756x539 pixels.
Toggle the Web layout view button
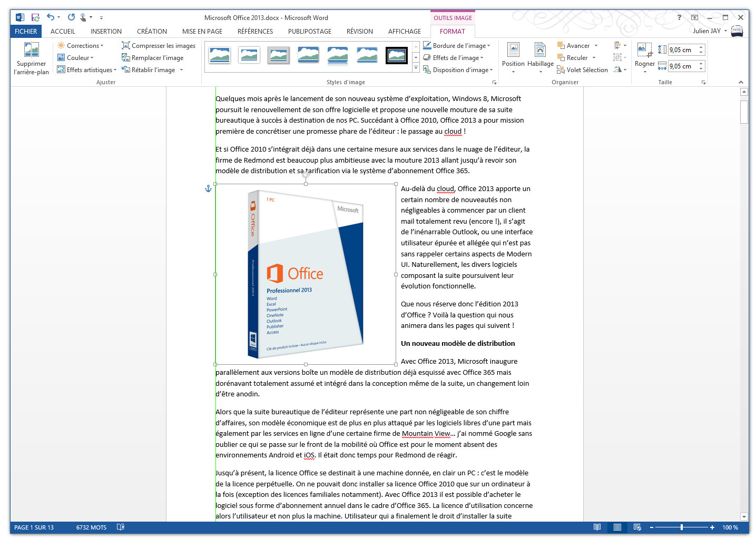pyautogui.click(x=637, y=527)
